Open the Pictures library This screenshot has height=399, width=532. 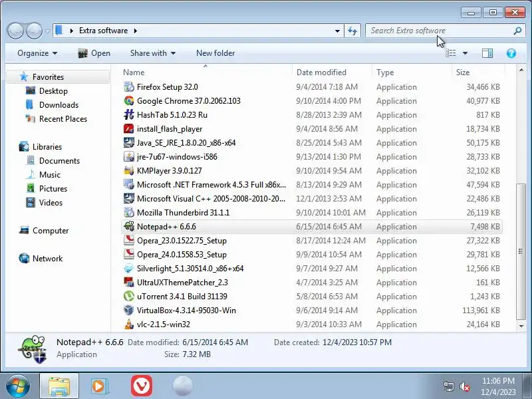coord(53,189)
